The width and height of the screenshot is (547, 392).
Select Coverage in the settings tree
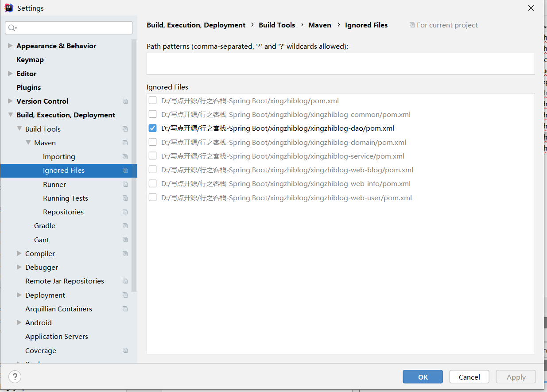(41, 350)
